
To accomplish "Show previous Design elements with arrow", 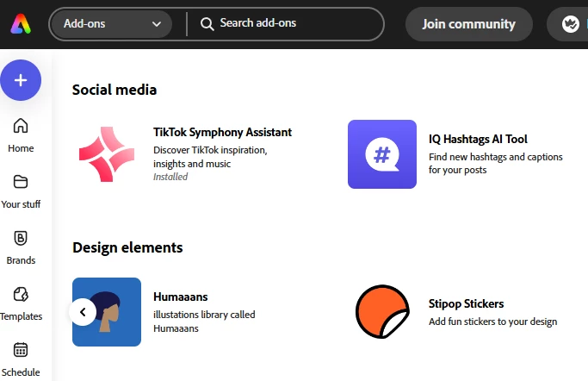I will coord(83,312).
